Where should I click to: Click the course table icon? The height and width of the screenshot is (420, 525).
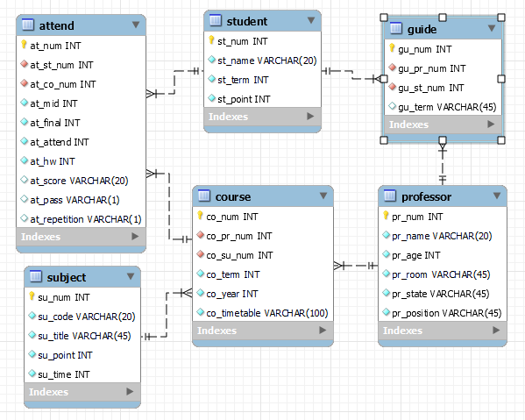204,196
